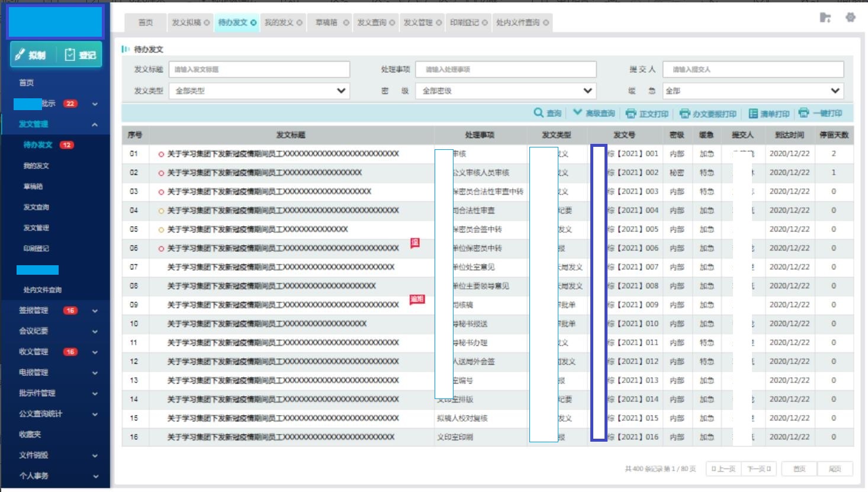Click the 拟制 pen button in sidebar
This screenshot has height=492, width=868.
(31, 54)
